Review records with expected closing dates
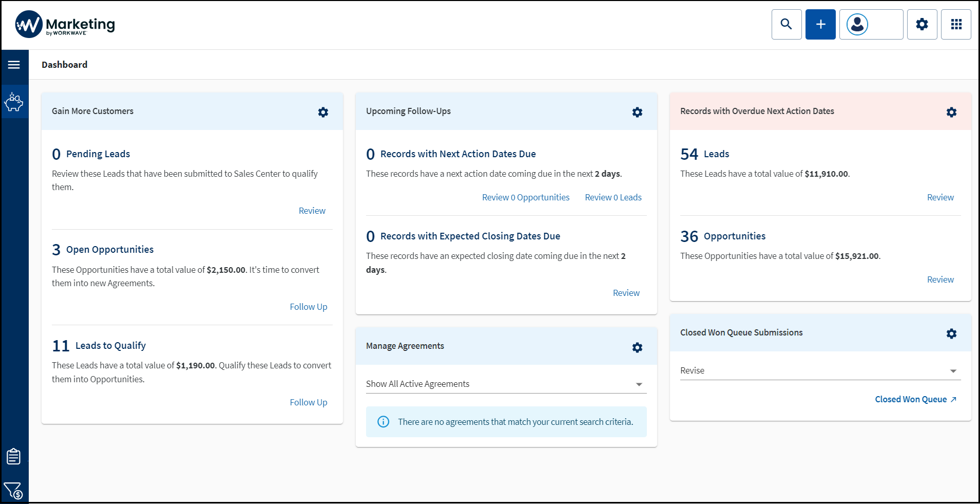The width and height of the screenshot is (980, 504). pos(626,293)
